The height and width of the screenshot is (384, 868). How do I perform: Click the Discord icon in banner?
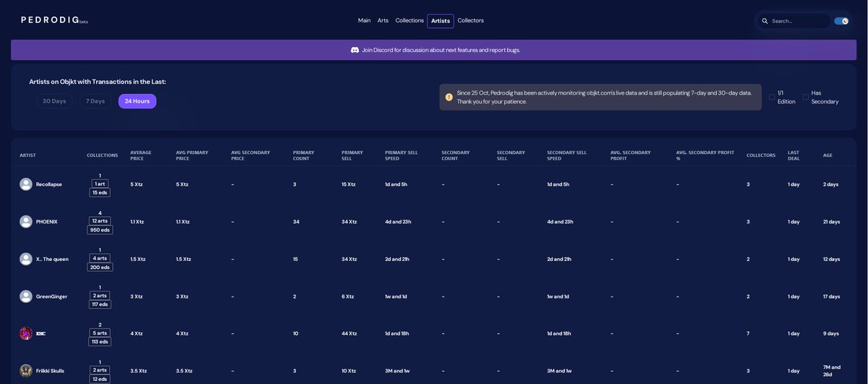coord(354,50)
